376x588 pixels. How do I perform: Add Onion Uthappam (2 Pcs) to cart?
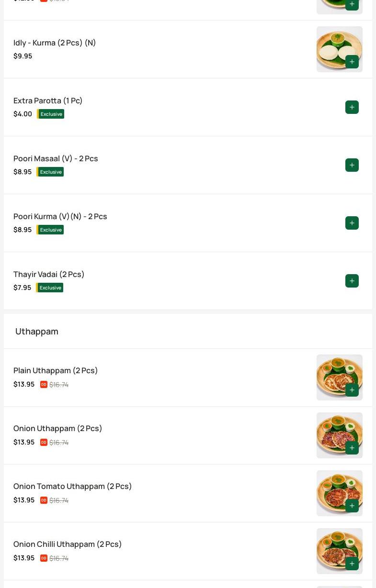tap(352, 448)
